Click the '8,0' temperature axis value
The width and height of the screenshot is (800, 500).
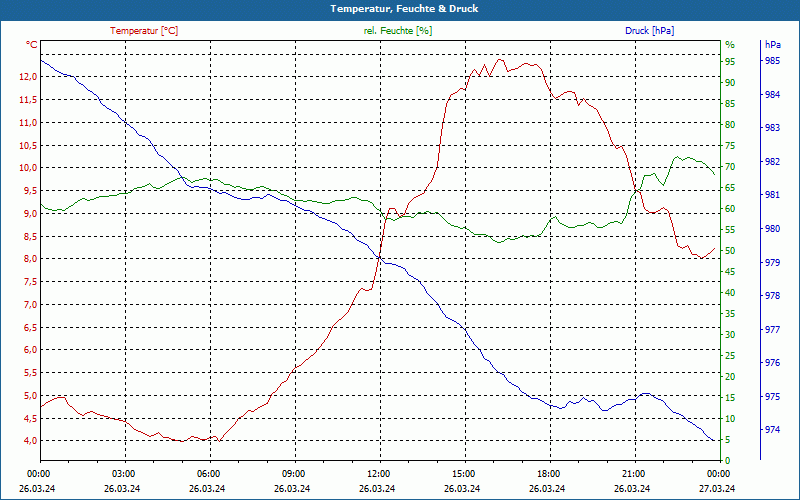[30, 259]
